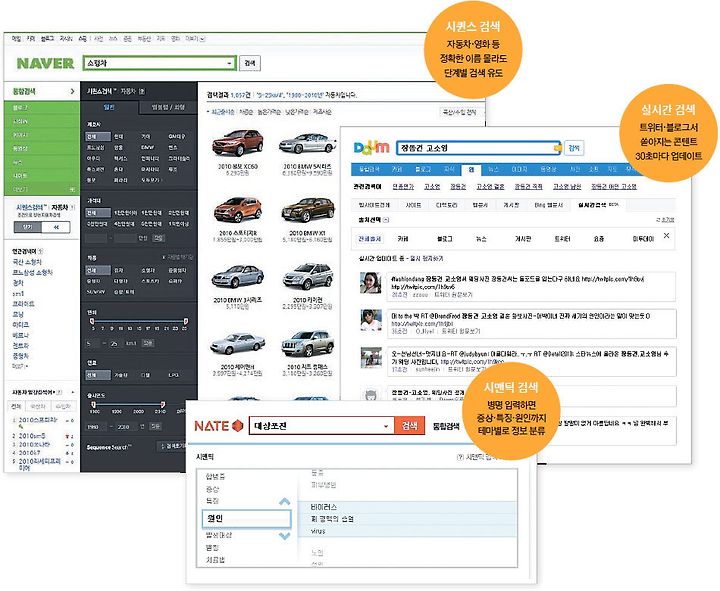Click the first tweet's profile picture in Daum
720x591 pixels.
(x=371, y=282)
